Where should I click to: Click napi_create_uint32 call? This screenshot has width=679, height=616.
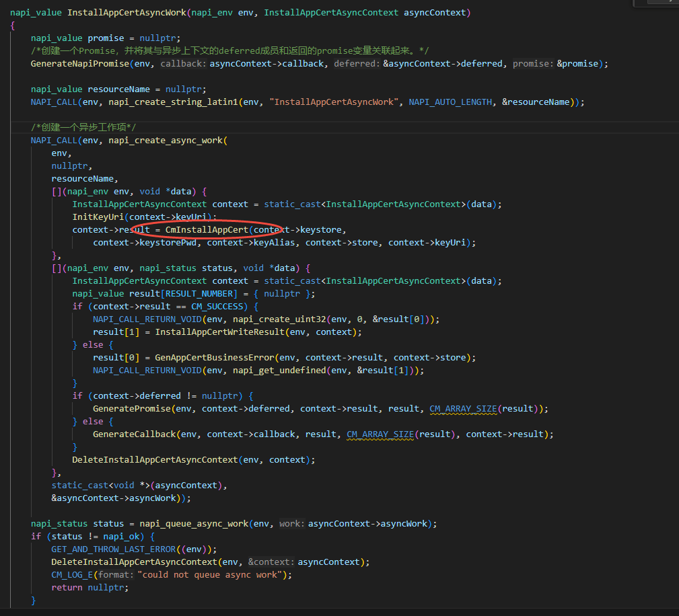coord(279,319)
